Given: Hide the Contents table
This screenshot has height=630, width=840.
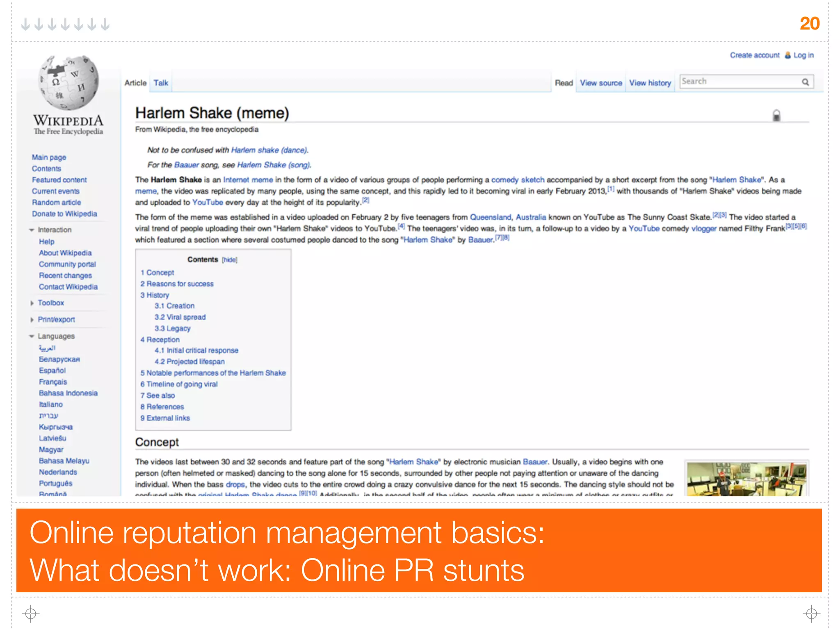Looking at the screenshot, I should (x=230, y=260).
